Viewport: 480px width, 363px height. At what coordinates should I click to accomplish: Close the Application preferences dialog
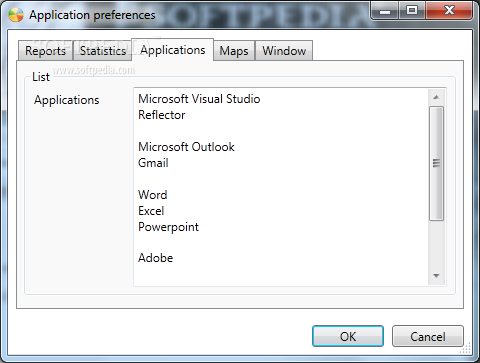tap(449, 11)
